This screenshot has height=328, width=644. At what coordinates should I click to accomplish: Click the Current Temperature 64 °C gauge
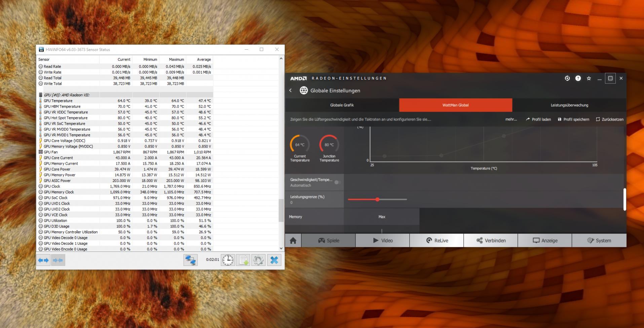300,145
